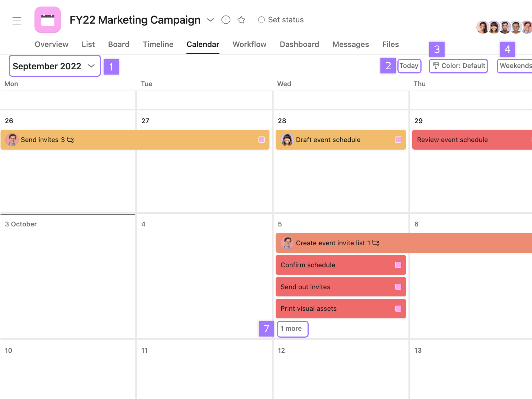Click assignee avatar on Draft event schedule
This screenshot has width=532, height=399.
coord(287,140)
